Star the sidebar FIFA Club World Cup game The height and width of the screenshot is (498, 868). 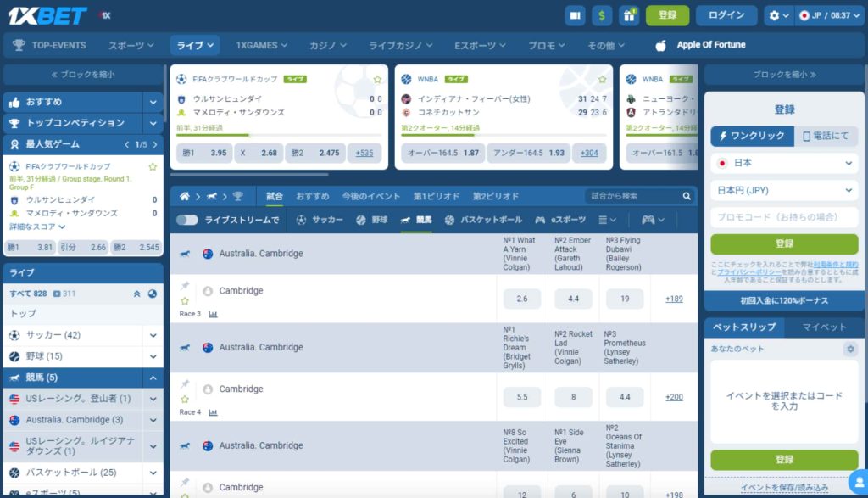click(153, 167)
